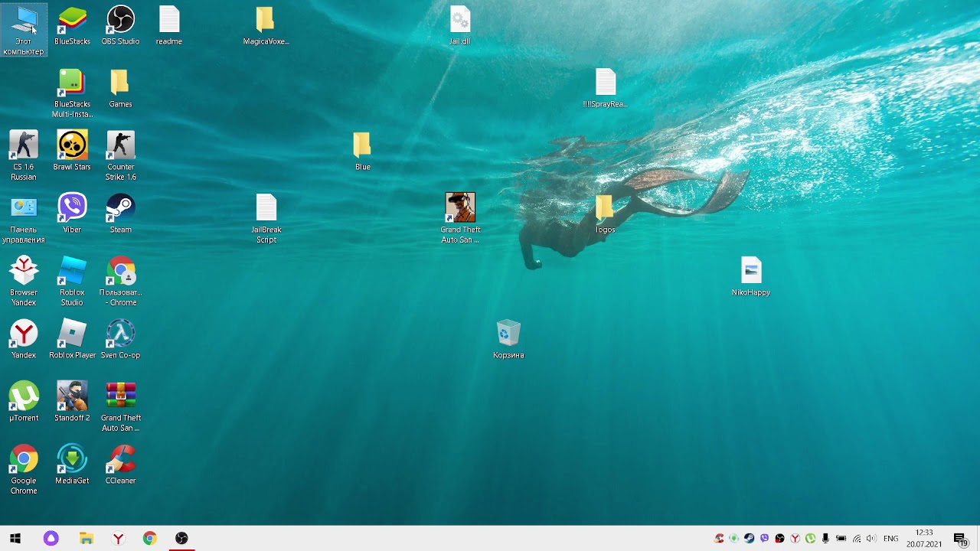Image resolution: width=980 pixels, height=551 pixels.
Task: Select the Jail.dll file icon
Action: tap(460, 26)
